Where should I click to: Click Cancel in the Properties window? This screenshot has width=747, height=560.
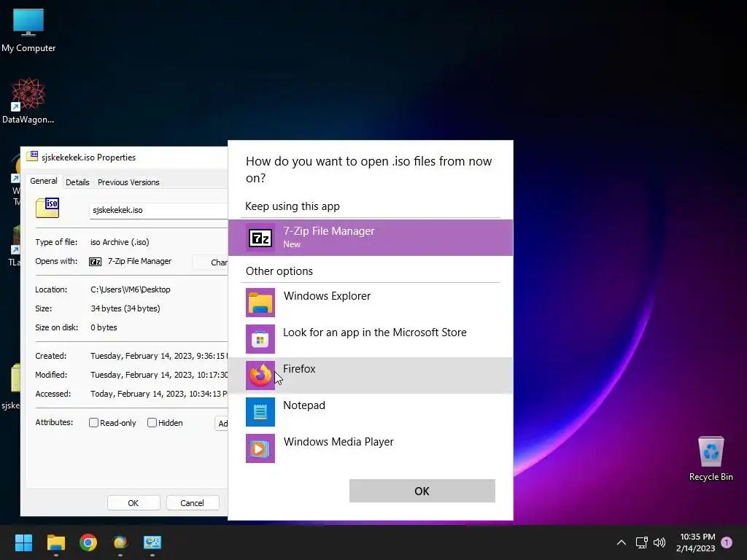click(192, 503)
